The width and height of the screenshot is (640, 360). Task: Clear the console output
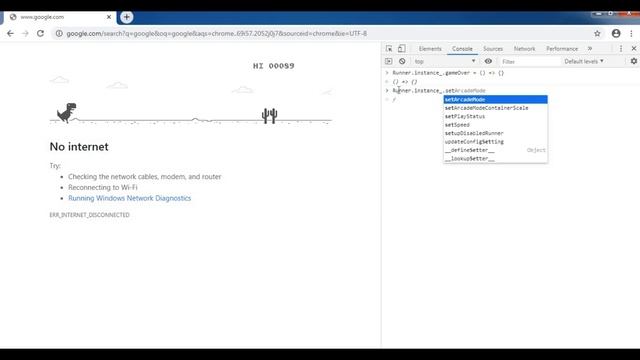(402, 61)
